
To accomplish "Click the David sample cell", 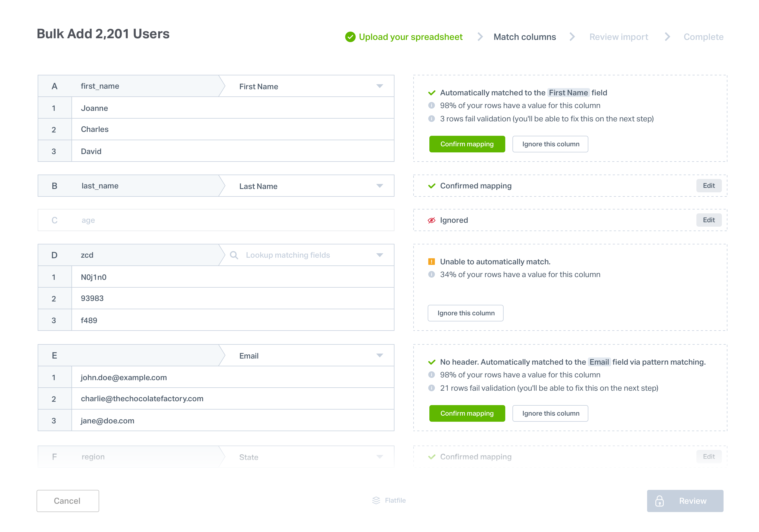I will pos(232,151).
